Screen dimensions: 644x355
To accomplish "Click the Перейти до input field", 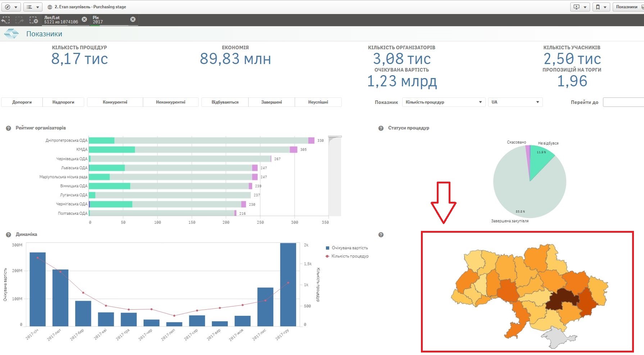I will pyautogui.click(x=623, y=102).
